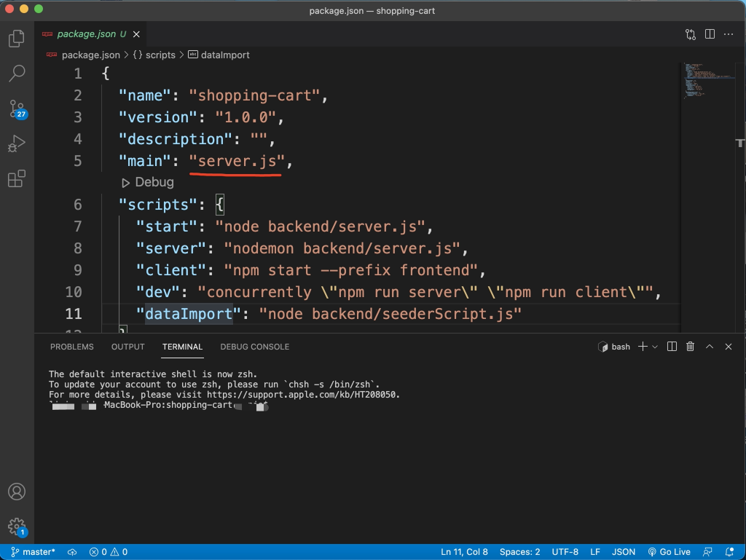This screenshot has width=746, height=560.
Task: Open errors and warnings count in status bar
Action: pyautogui.click(x=109, y=552)
